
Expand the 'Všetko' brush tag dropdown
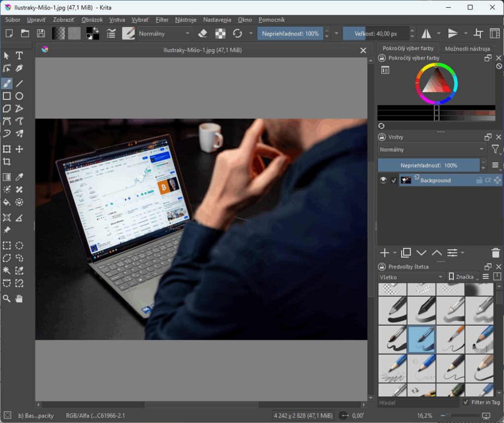[x=411, y=277]
